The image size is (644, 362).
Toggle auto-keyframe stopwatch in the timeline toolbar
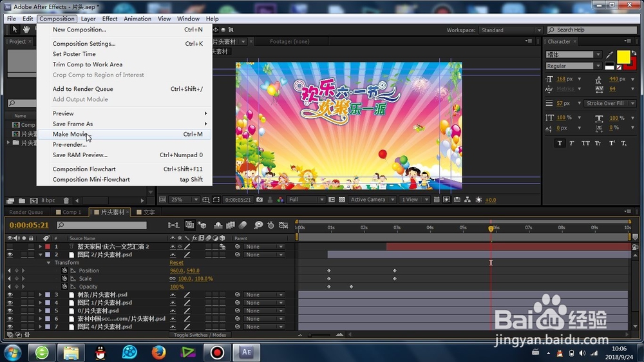[x=270, y=225]
